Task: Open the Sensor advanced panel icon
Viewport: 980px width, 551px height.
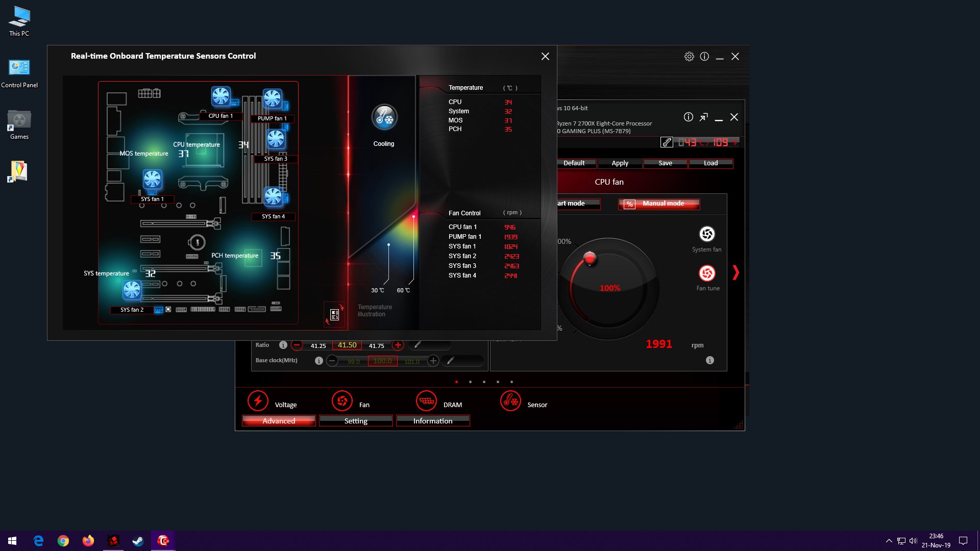Action: (x=510, y=401)
